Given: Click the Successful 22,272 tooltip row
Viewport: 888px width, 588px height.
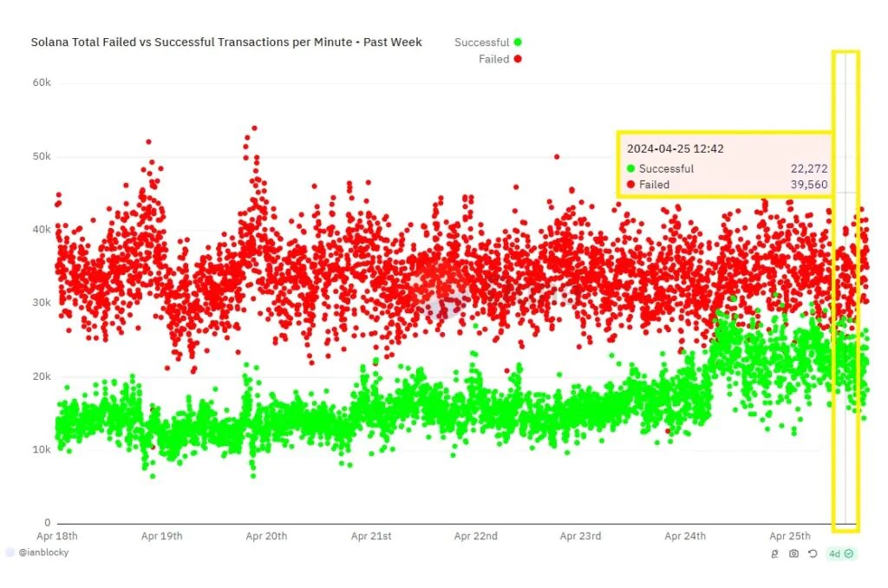Looking at the screenshot, I should (728, 169).
